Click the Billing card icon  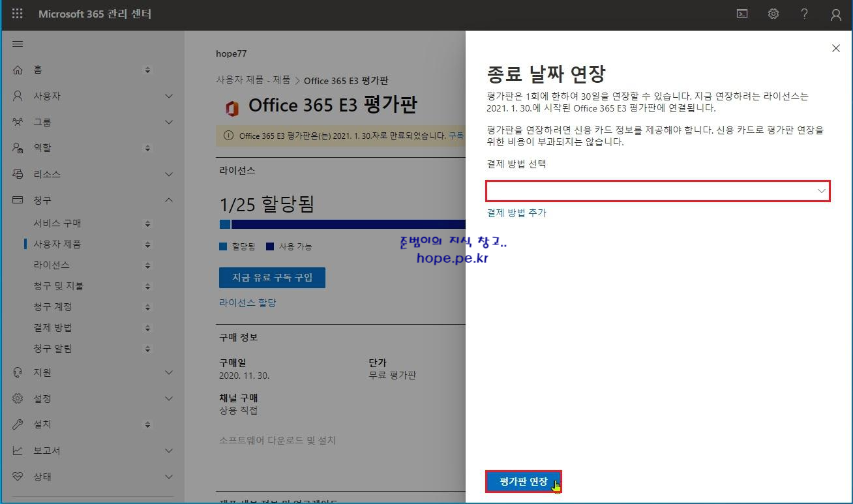(x=18, y=200)
